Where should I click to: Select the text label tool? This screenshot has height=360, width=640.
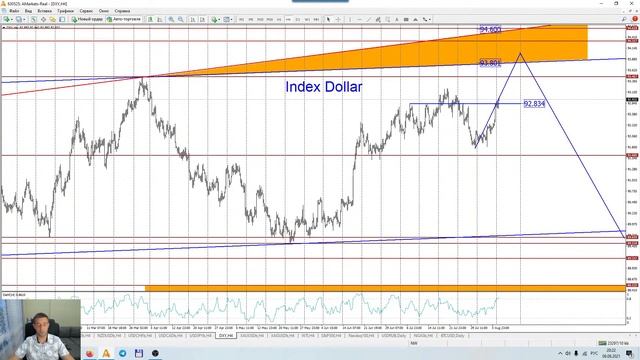pos(406,19)
